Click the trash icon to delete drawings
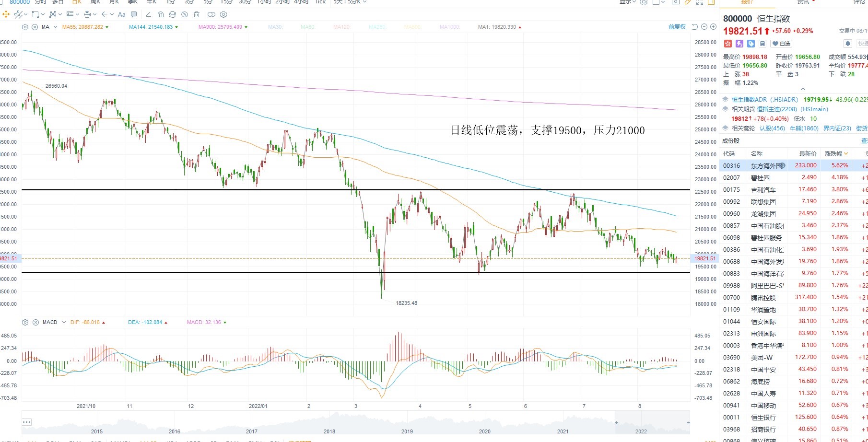868x442 pixels. click(x=197, y=14)
